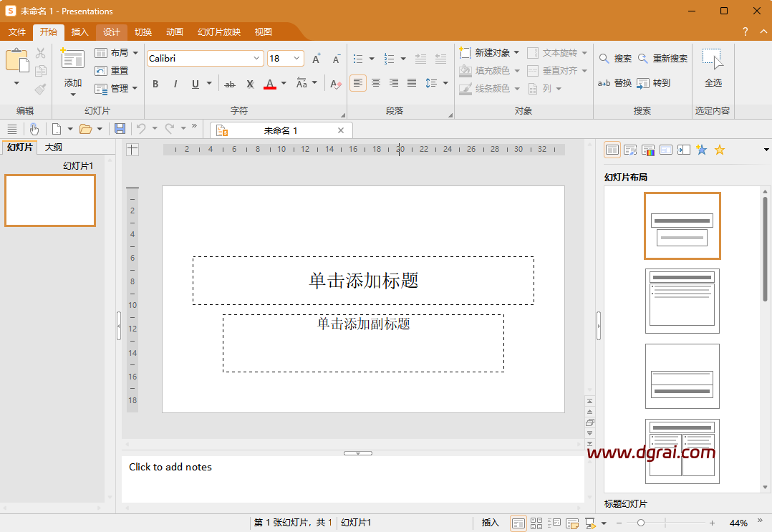Open the Calibri font name dropdown
Screen dimensions: 772x532
(256, 58)
